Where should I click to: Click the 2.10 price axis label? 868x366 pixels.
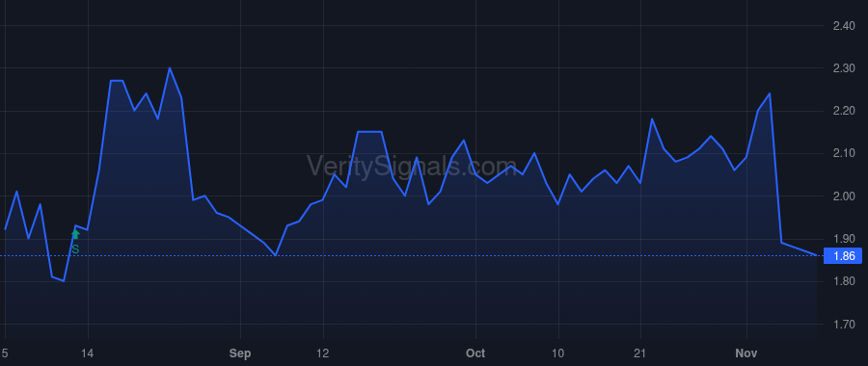844,154
